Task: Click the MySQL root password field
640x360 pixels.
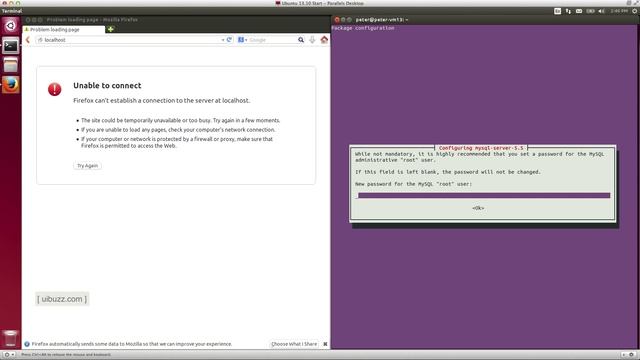Action: (x=484, y=196)
